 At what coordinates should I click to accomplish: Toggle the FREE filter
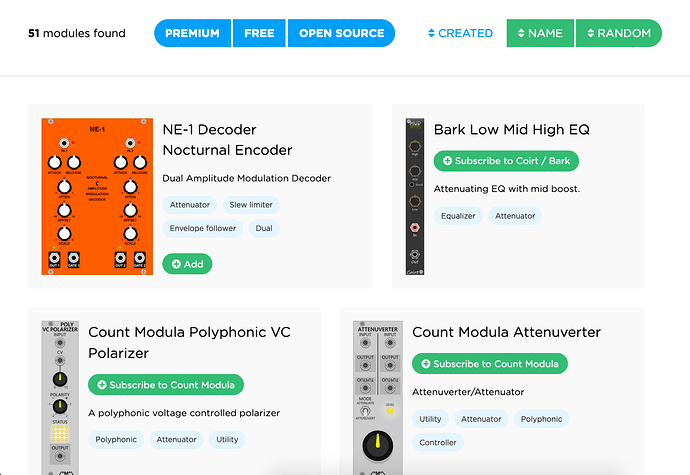[259, 33]
